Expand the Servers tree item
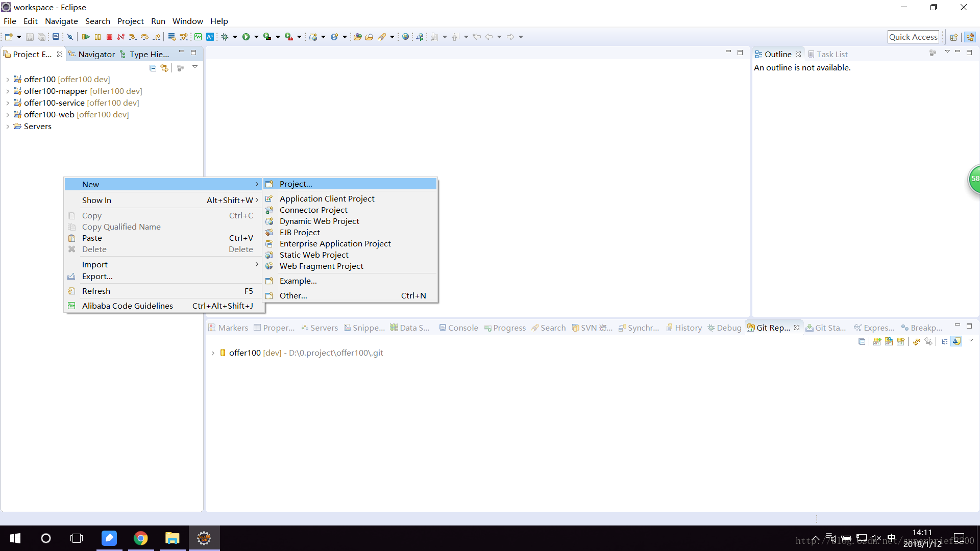 [7, 126]
